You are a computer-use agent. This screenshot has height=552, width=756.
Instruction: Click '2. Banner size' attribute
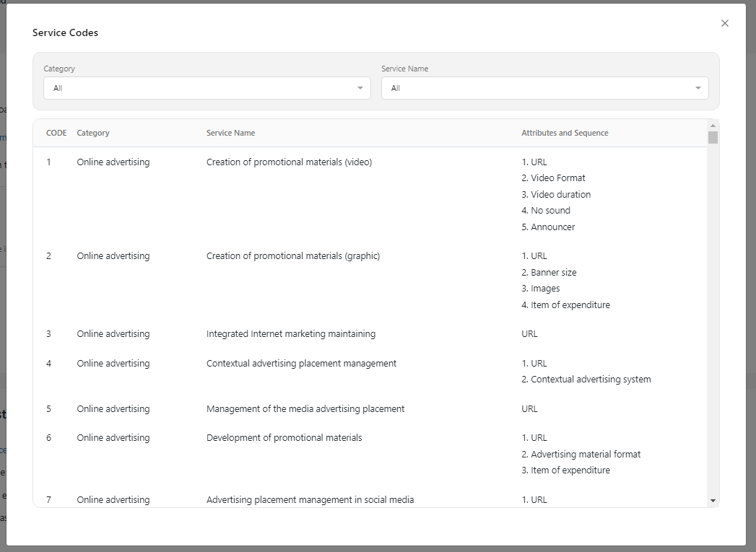click(x=549, y=273)
